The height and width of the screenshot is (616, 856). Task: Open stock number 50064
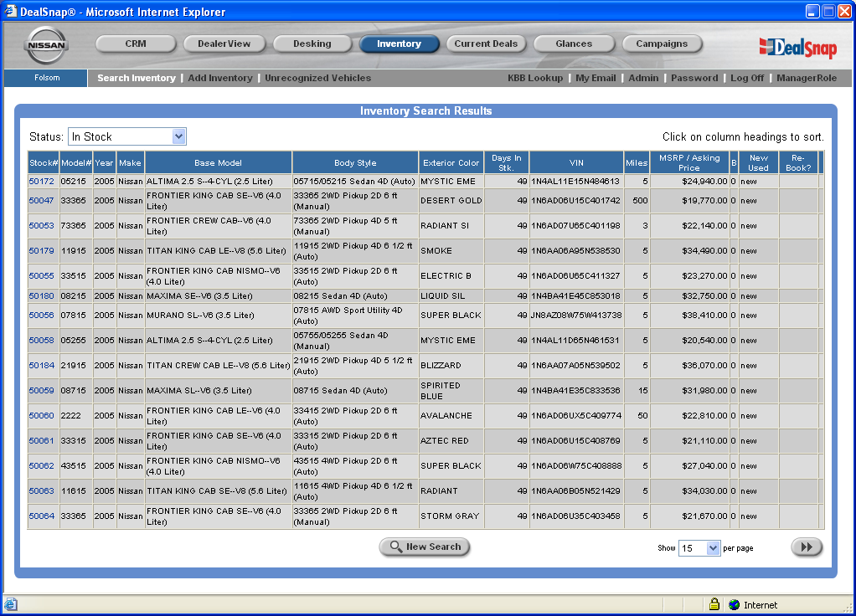pos(42,516)
